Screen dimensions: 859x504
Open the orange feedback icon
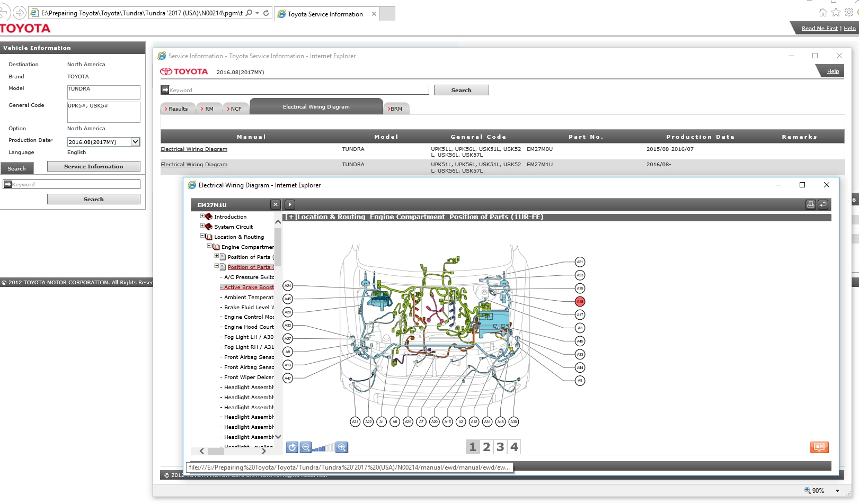pyautogui.click(x=819, y=447)
